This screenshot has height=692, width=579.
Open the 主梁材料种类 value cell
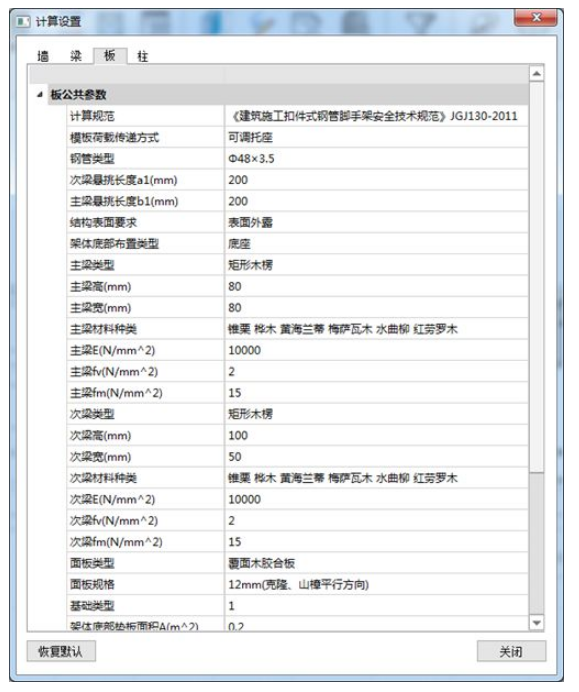pyautogui.click(x=376, y=329)
